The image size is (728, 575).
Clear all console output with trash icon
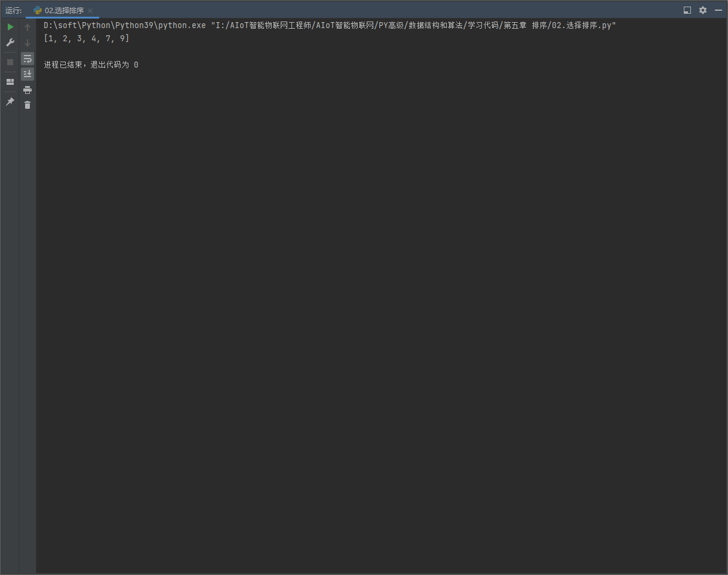(27, 105)
